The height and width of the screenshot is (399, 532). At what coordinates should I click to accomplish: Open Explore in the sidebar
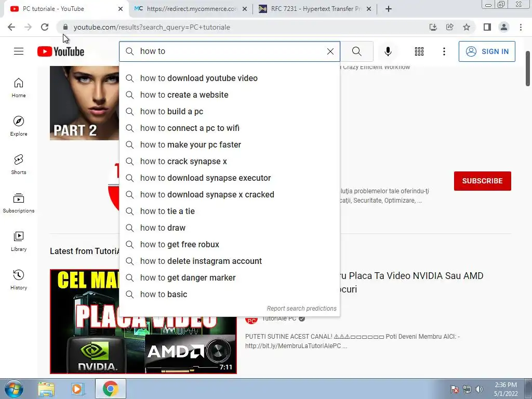point(19,126)
